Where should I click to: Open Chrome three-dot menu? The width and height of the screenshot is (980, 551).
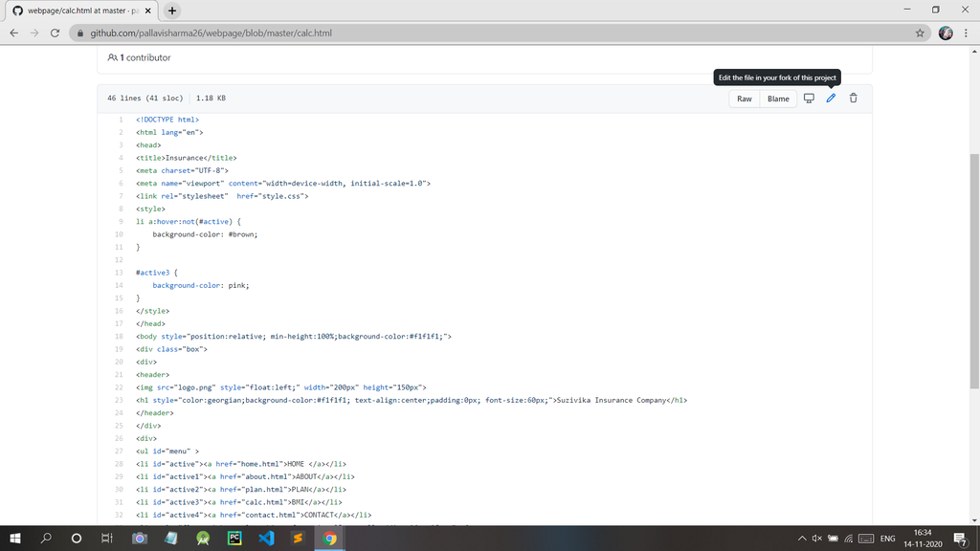pyautogui.click(x=967, y=33)
